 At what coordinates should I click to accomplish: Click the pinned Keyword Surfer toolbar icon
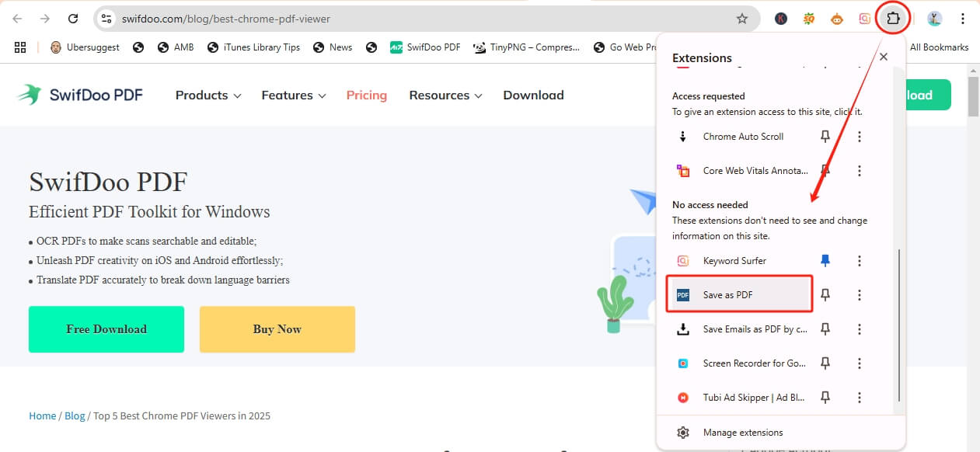point(864,19)
